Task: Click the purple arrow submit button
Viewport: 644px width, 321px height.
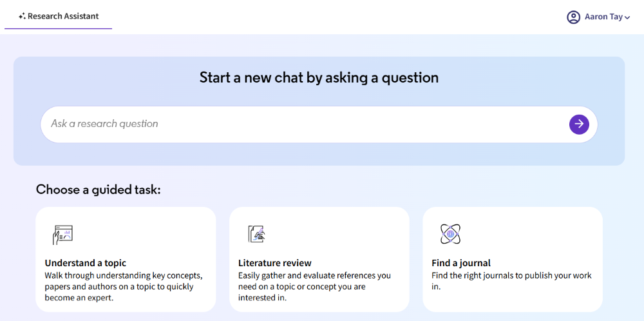Action: pos(579,124)
